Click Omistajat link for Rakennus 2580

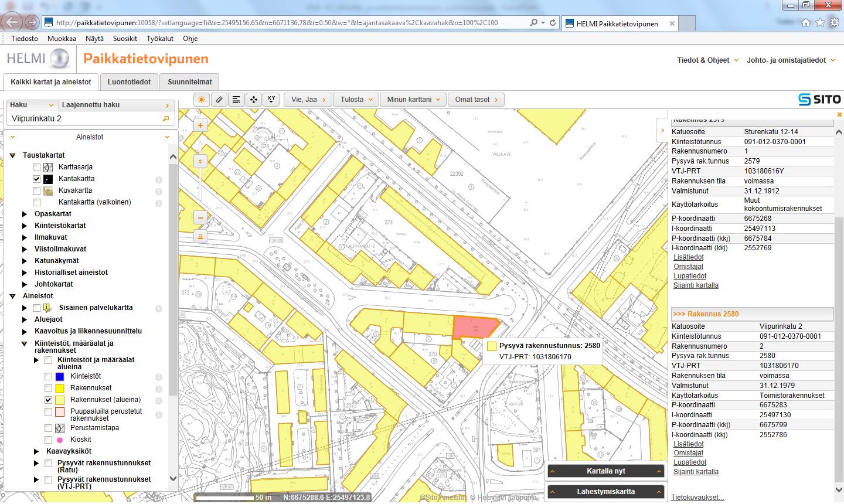pyautogui.click(x=688, y=453)
